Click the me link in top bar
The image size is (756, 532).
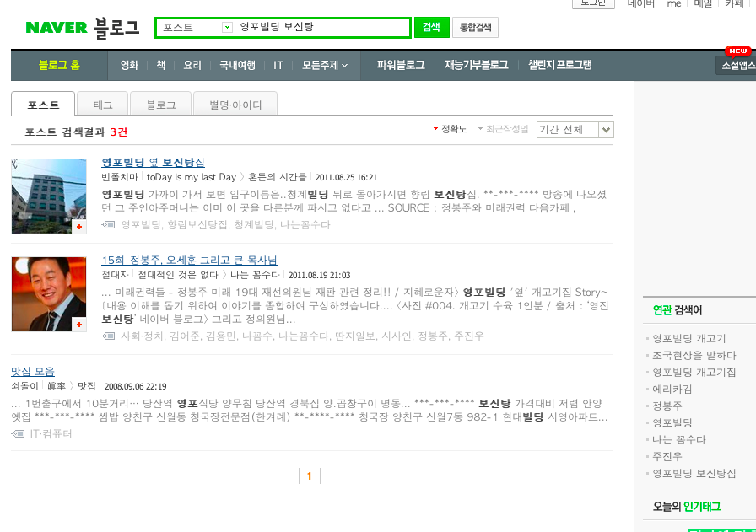coord(674,4)
